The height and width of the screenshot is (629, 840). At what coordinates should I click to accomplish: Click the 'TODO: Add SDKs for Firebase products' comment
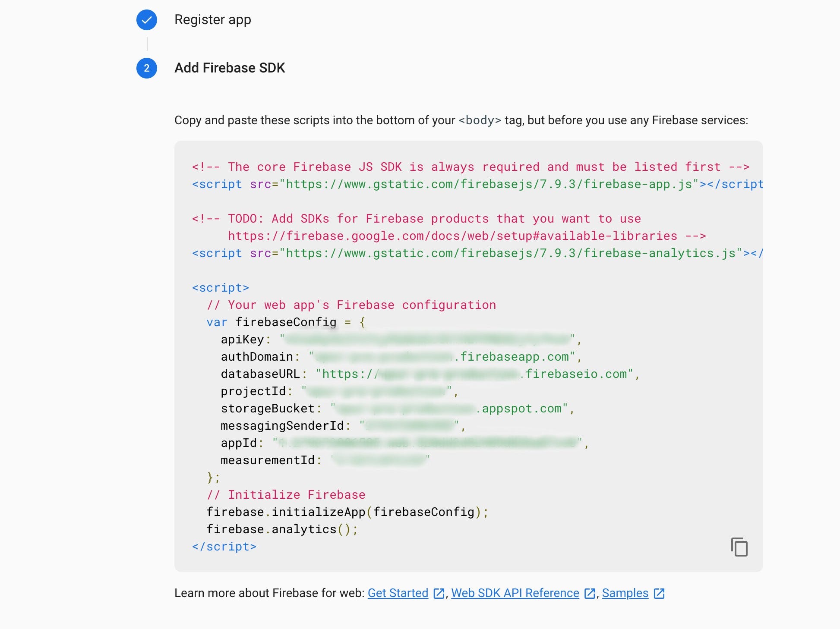(417, 219)
